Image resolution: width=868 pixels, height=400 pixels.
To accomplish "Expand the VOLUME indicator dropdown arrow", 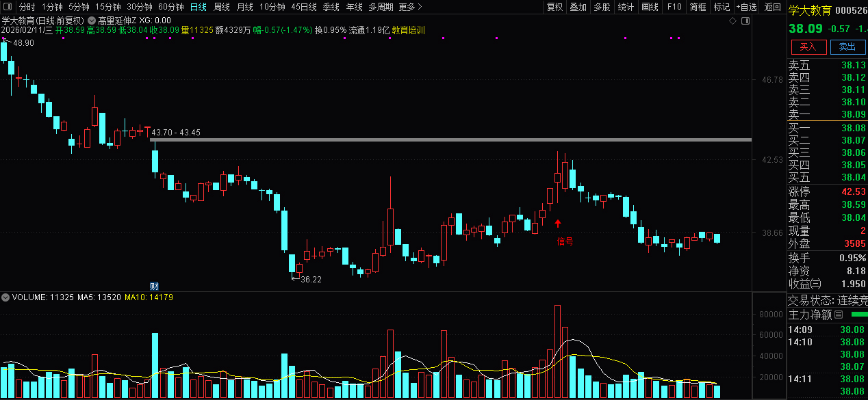I will coord(5,297).
